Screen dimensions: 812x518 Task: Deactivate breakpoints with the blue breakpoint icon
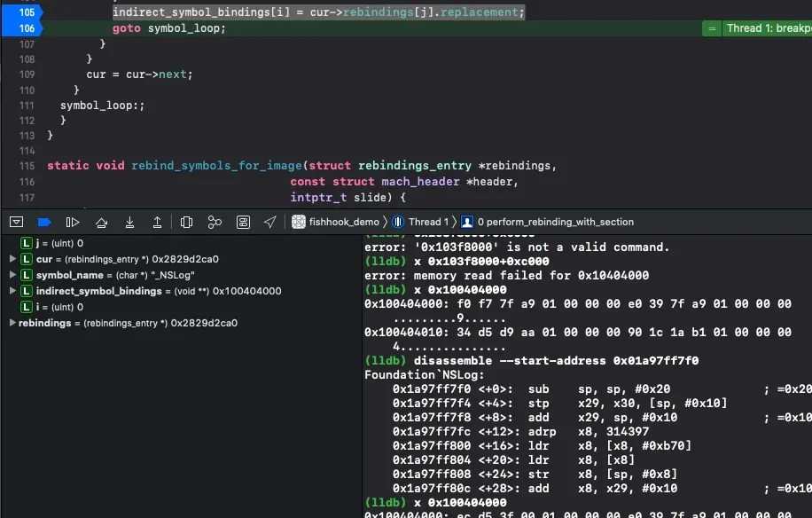click(44, 223)
